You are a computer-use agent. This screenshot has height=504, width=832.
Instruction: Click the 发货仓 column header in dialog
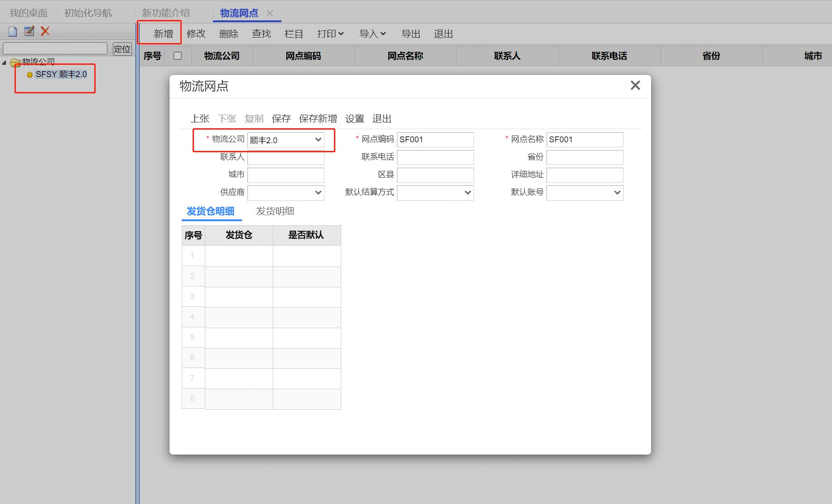click(239, 235)
